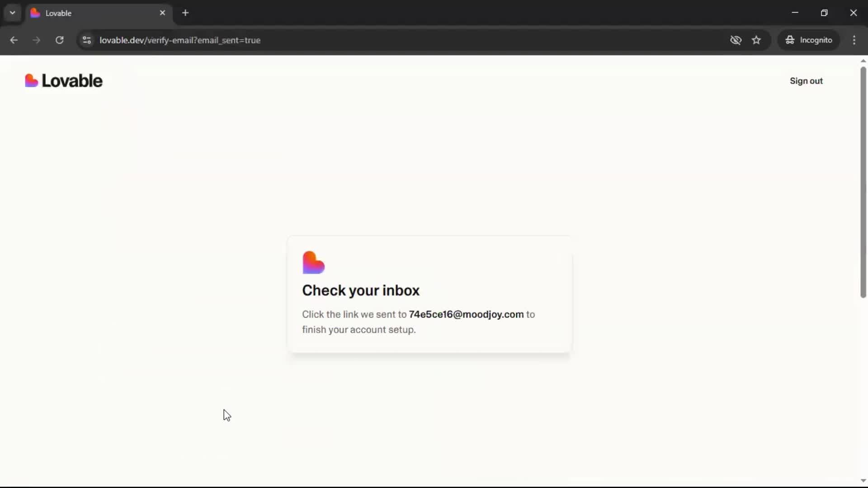The height and width of the screenshot is (488, 868).
Task: Bookmark this page with the star icon
Action: click(756, 40)
